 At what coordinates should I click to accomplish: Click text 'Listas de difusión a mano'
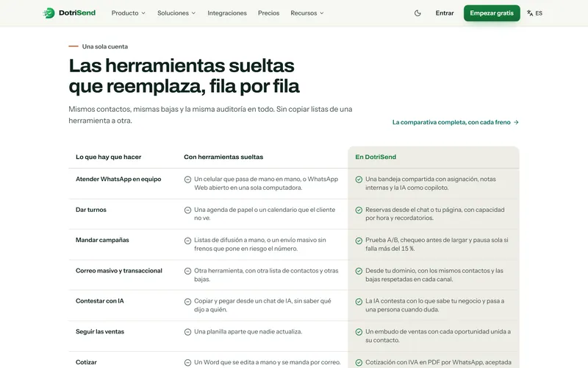click(260, 244)
